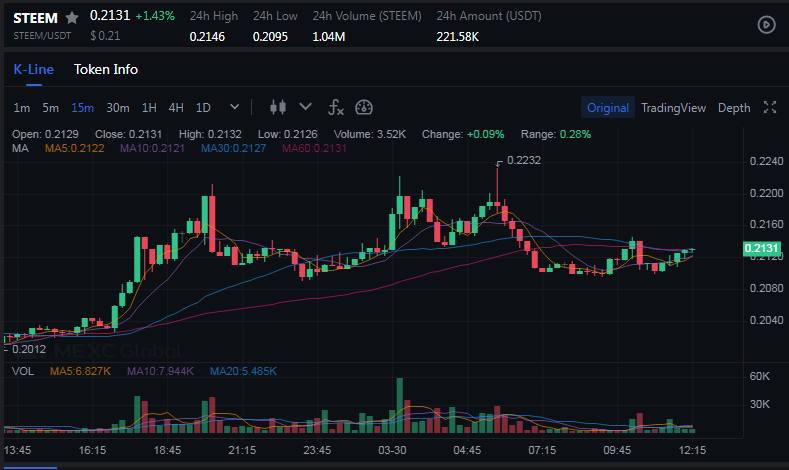Switch to Depth chart view
This screenshot has width=789, height=470.
pos(734,108)
